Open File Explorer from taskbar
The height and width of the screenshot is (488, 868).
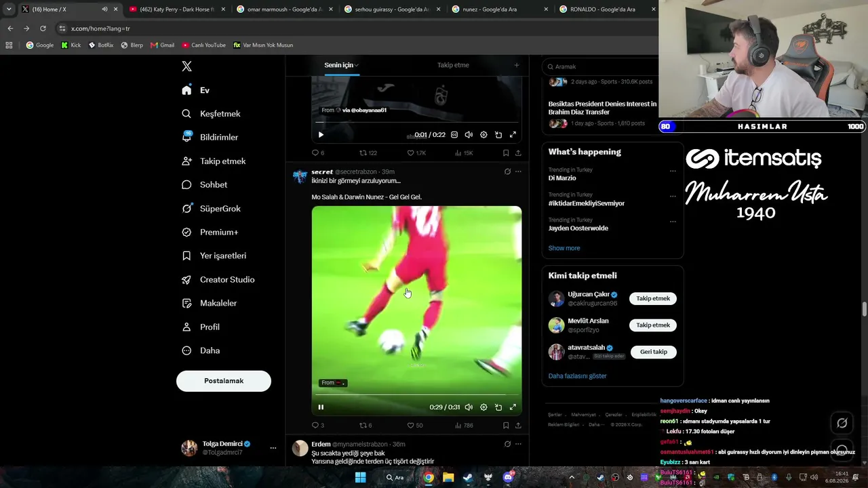(x=448, y=477)
